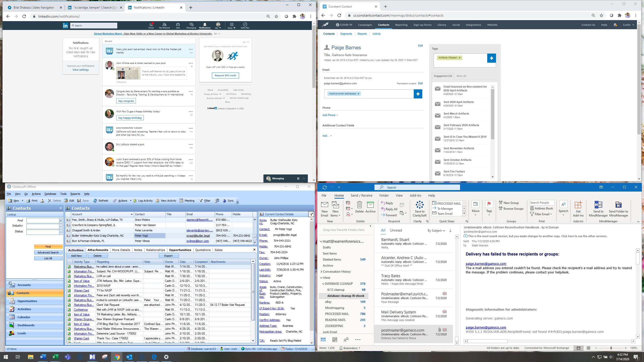The width and height of the screenshot is (644, 362).
Task: Toggle checkbox for New Warren Engineer Postcard row
Action: [69, 319]
